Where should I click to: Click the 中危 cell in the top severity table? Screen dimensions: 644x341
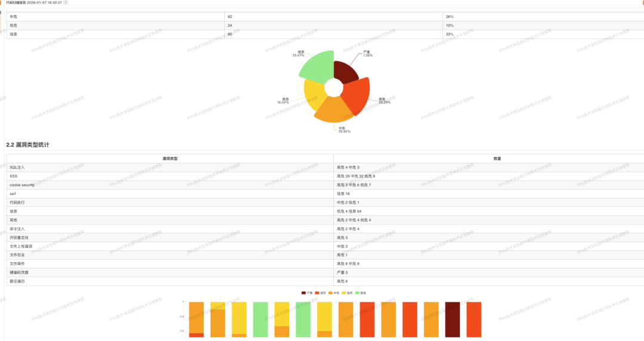click(x=116, y=17)
